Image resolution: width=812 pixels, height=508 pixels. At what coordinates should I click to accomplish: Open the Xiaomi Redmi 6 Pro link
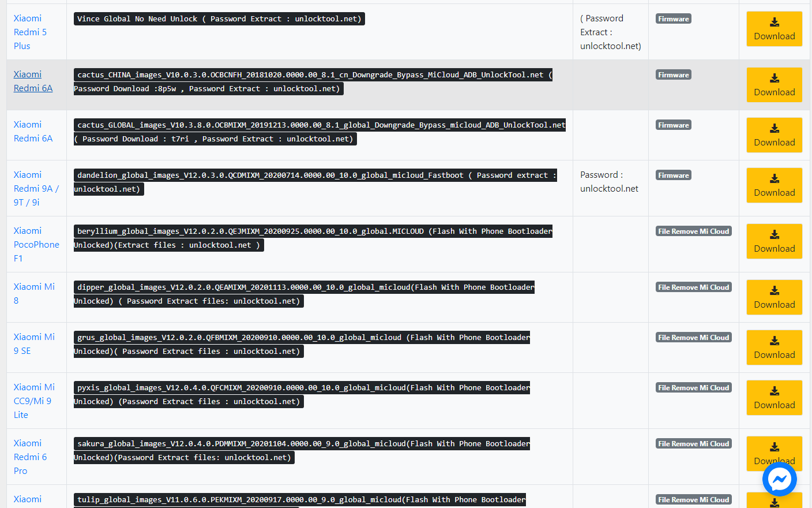(30, 457)
